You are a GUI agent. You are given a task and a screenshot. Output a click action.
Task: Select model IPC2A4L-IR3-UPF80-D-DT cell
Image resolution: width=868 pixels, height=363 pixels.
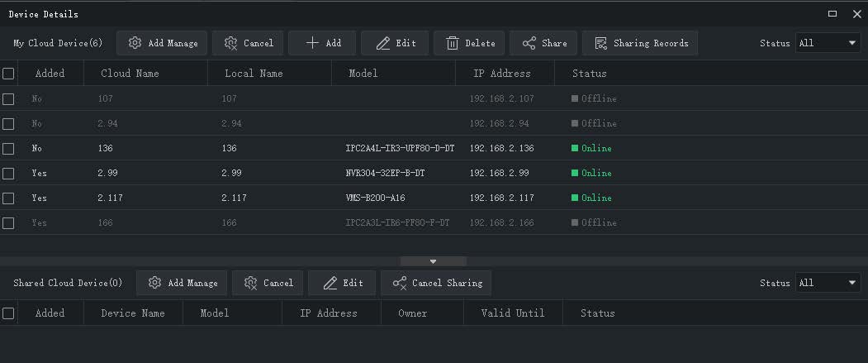(401, 149)
